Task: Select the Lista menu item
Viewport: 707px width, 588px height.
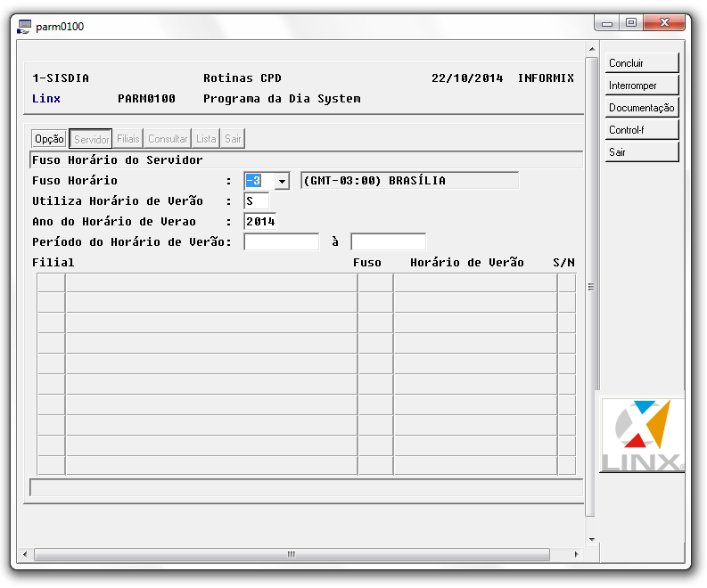Action: coord(206,138)
